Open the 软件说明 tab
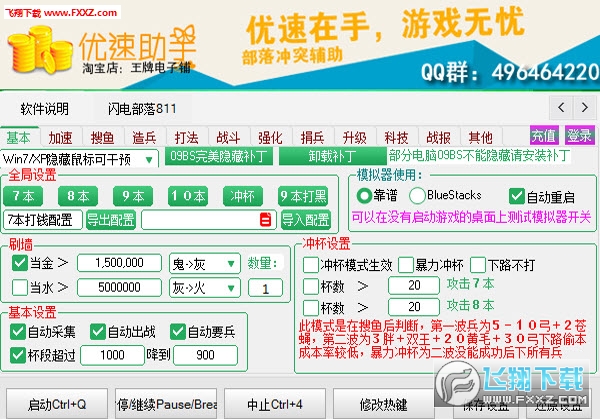 pyautogui.click(x=44, y=109)
